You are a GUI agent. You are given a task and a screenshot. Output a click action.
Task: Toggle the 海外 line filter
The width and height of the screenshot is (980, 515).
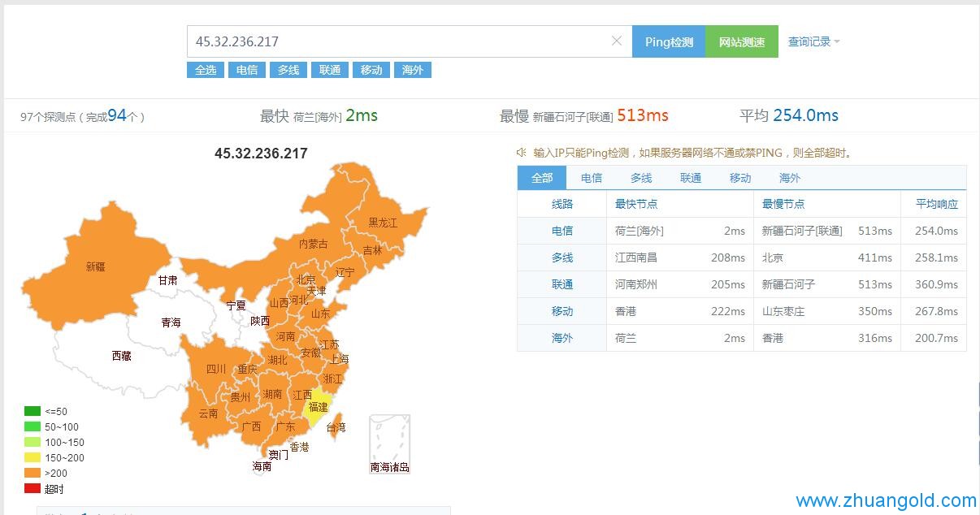[412, 70]
